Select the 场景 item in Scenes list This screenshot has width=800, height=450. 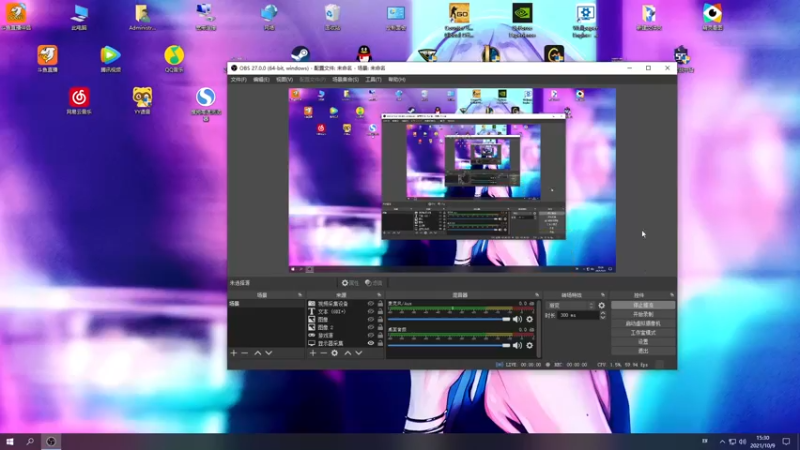[266, 304]
